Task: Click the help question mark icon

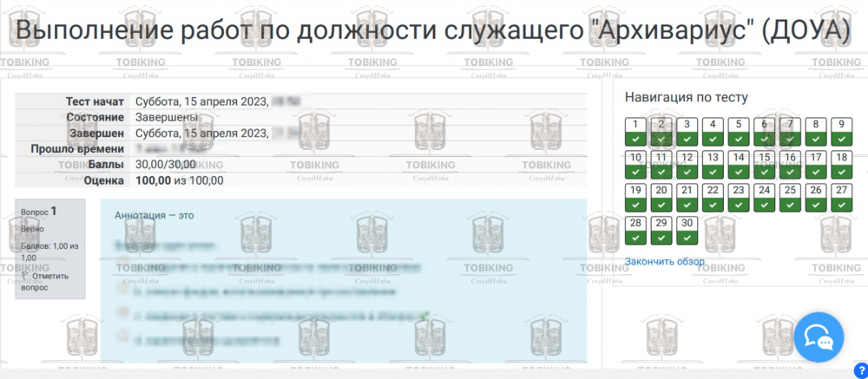Action: tap(859, 371)
